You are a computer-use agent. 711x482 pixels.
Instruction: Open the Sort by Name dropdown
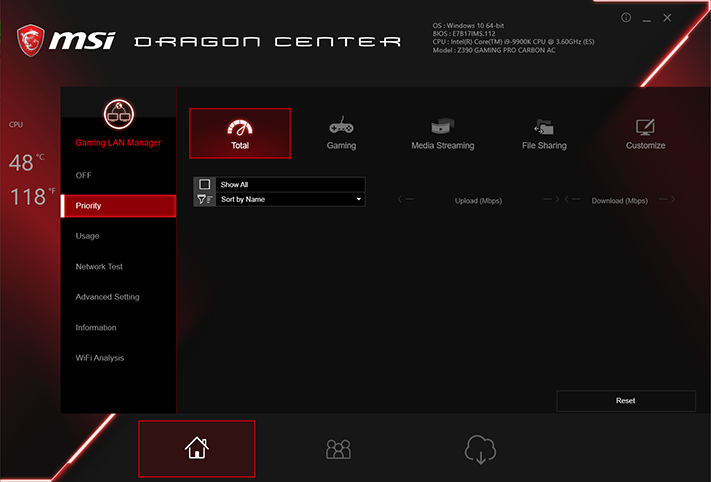(290, 200)
